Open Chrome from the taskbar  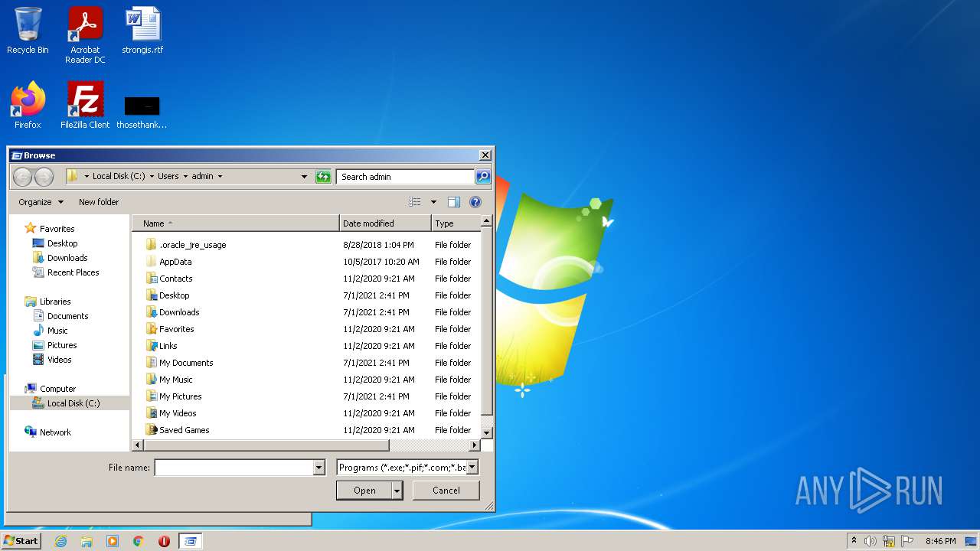pyautogui.click(x=138, y=541)
